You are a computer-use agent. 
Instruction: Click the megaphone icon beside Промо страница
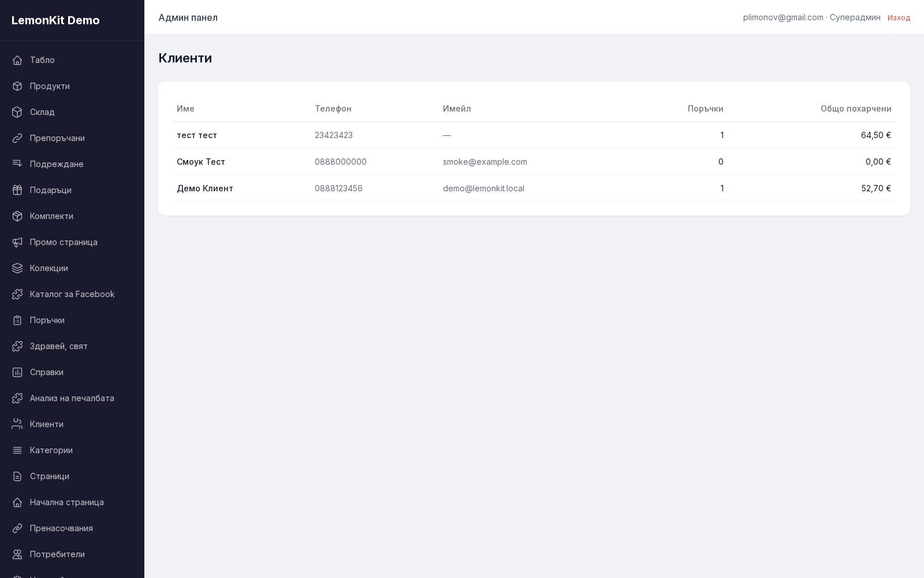click(17, 242)
